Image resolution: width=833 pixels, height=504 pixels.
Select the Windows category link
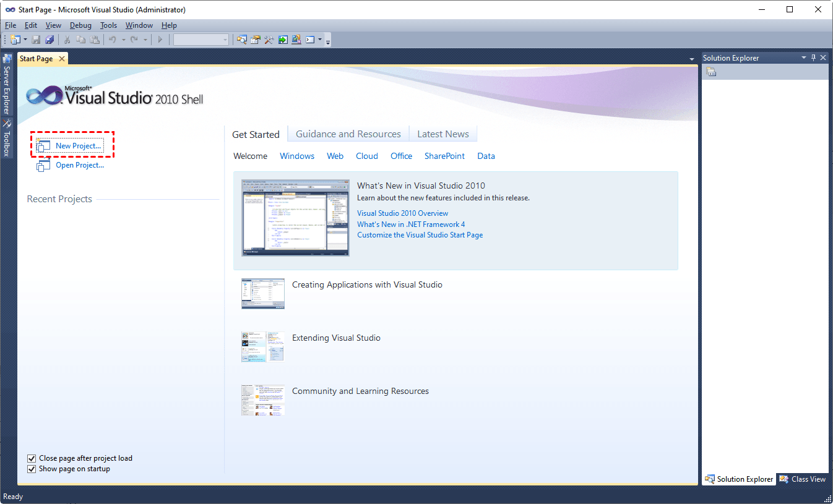tap(297, 156)
